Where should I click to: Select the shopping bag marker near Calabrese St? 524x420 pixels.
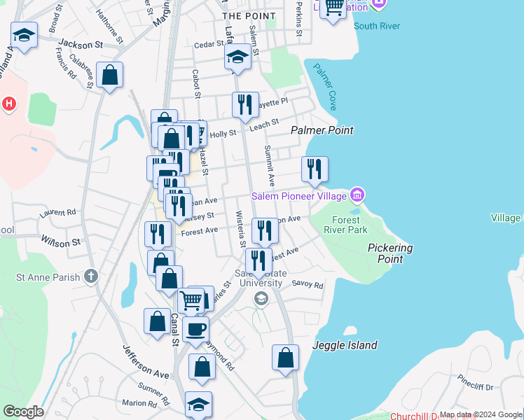(x=110, y=74)
